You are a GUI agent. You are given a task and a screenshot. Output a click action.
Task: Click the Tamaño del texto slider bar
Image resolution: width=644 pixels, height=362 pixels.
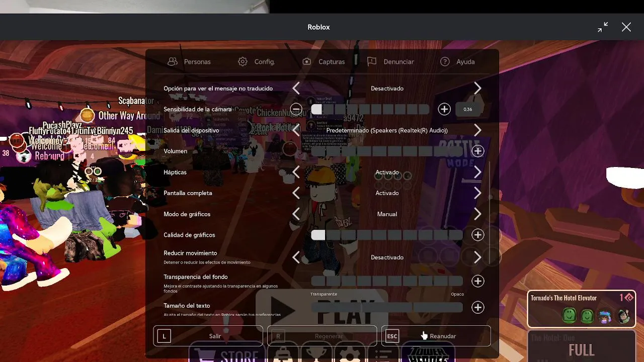(x=387, y=307)
